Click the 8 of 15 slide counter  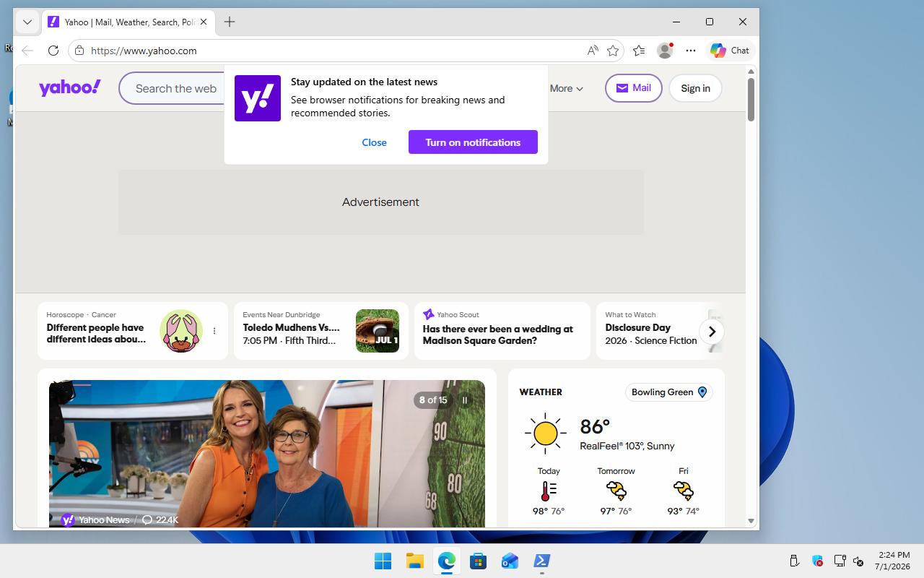point(433,400)
